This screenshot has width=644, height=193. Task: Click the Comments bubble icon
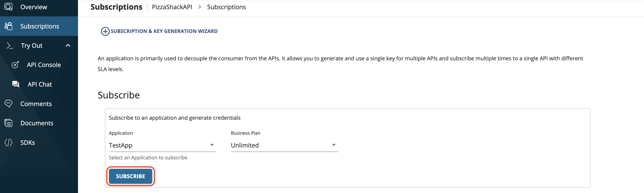(x=9, y=104)
